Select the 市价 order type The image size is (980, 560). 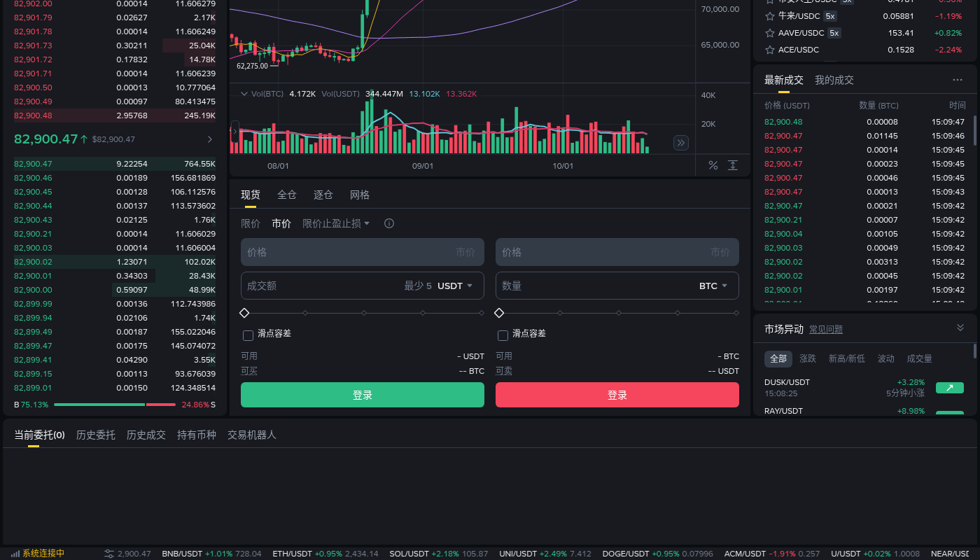281,223
